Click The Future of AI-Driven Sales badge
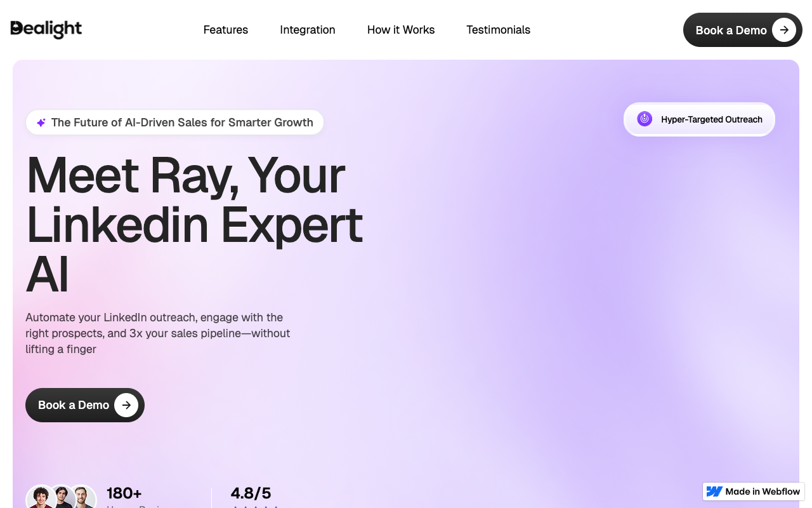The width and height of the screenshot is (812, 508). [175, 123]
